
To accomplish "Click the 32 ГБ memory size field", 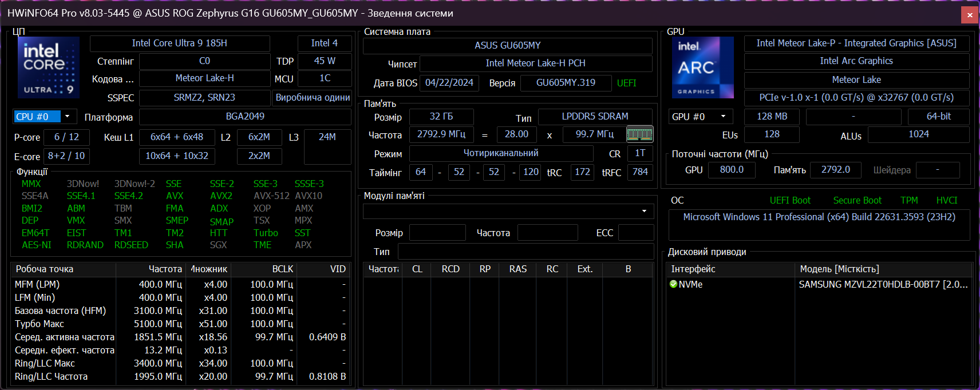I will click(441, 117).
